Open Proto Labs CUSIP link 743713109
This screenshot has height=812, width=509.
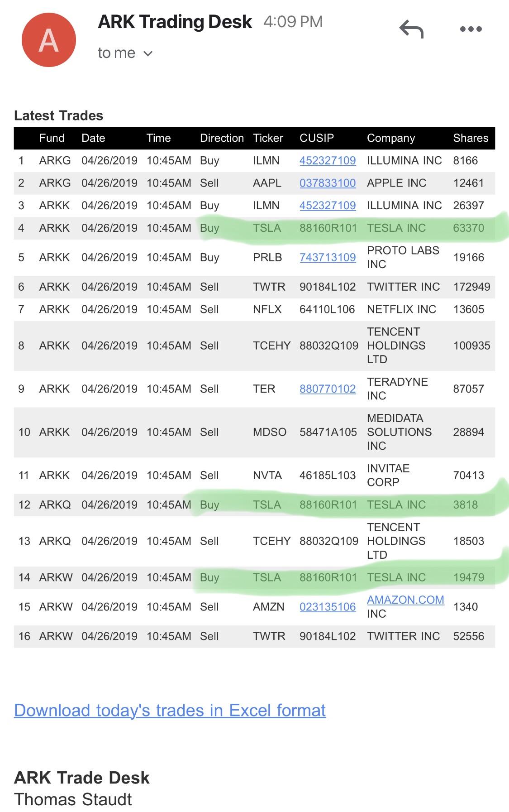[x=328, y=257]
